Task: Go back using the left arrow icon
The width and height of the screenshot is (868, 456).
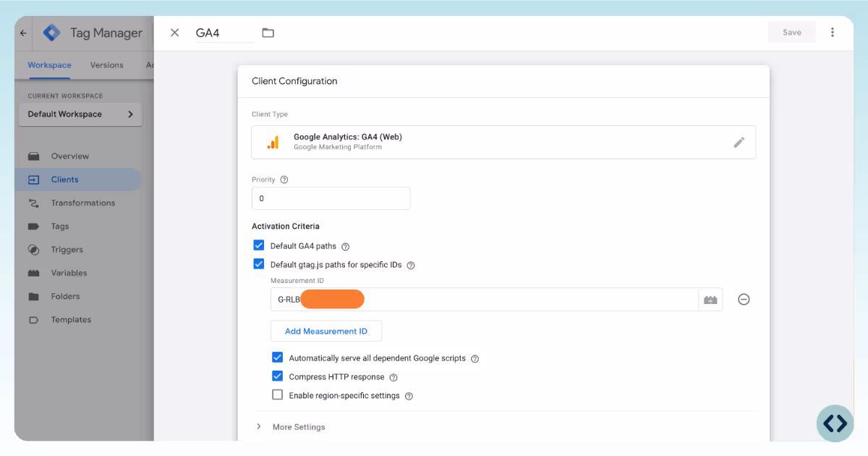Action: (23, 33)
